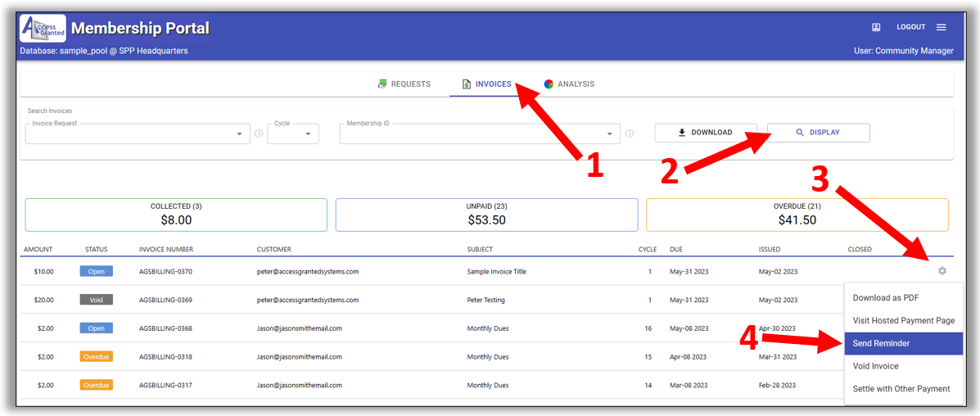Open the hamburger menu in the header
Image resolution: width=980 pixels, height=416 pixels.
coord(942,27)
